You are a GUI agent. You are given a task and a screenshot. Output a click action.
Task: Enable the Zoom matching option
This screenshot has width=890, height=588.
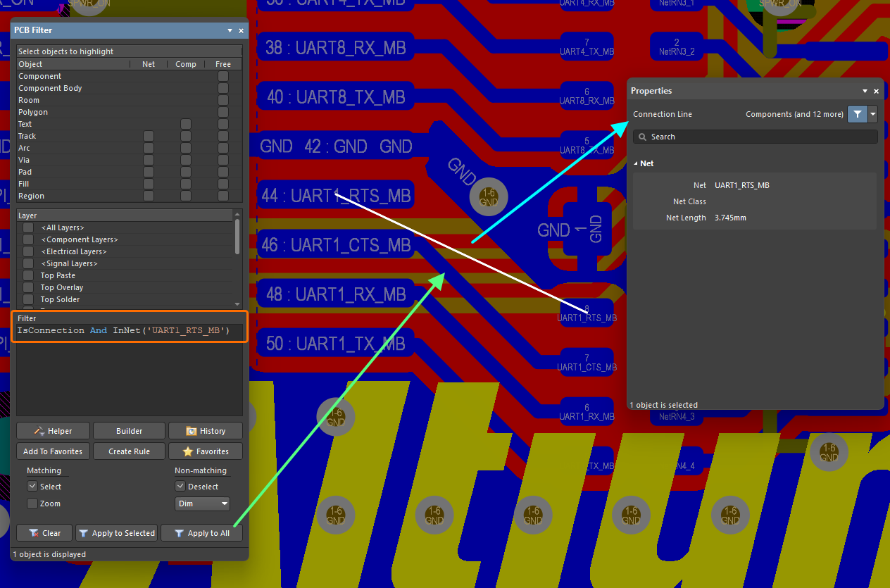tap(32, 503)
